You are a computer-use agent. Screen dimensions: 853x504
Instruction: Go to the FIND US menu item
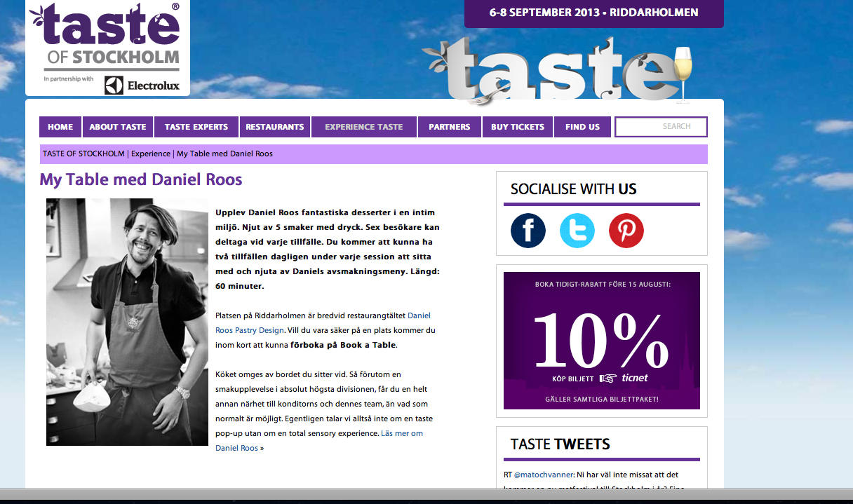pyautogui.click(x=582, y=127)
